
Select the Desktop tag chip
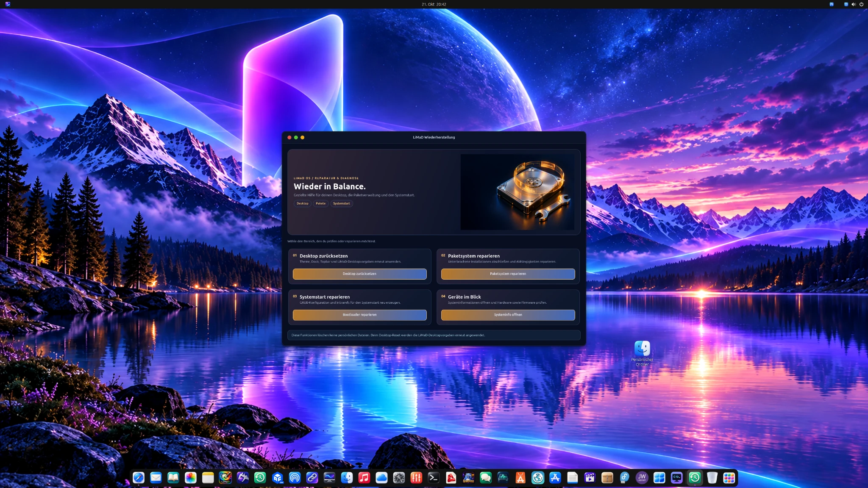[x=303, y=203]
